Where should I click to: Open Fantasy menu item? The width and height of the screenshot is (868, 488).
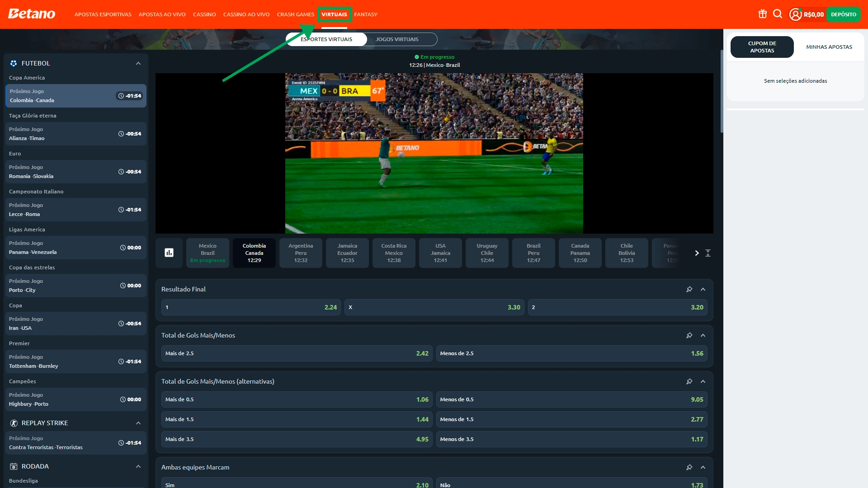tap(366, 14)
